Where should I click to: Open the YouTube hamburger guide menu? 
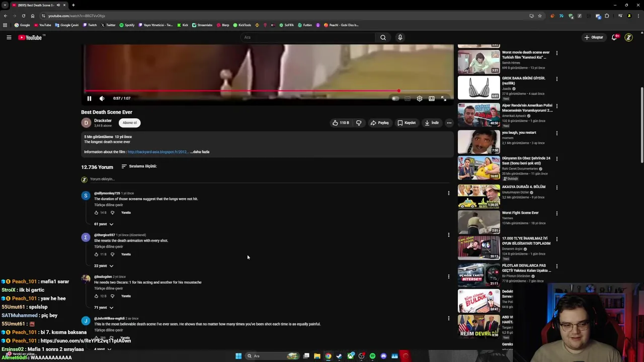click(9, 37)
